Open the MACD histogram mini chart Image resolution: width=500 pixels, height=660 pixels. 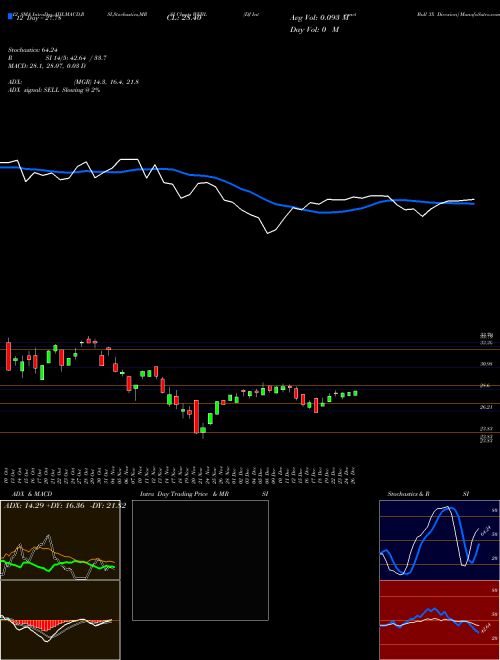[60, 620]
